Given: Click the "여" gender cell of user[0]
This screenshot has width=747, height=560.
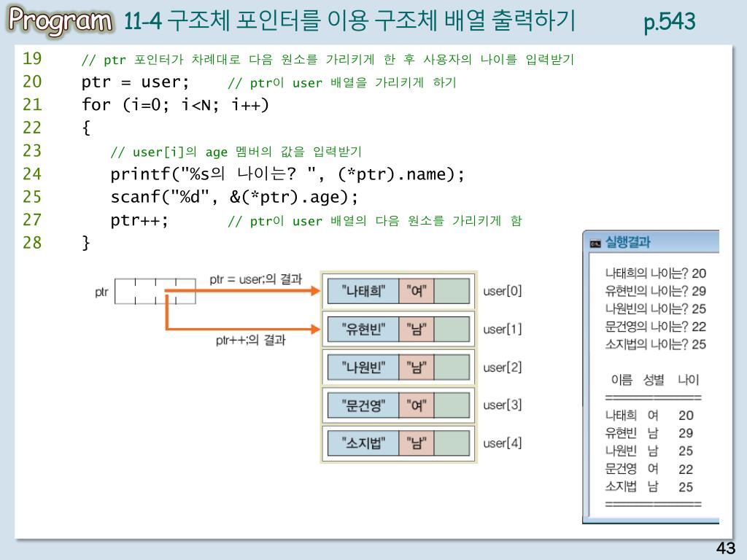Looking at the screenshot, I should [x=417, y=291].
